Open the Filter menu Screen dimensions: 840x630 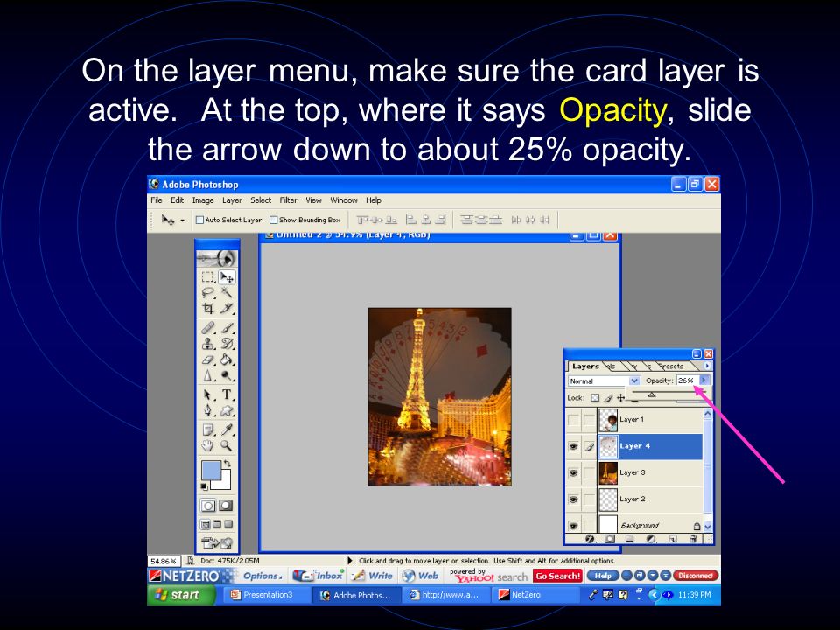click(x=288, y=199)
